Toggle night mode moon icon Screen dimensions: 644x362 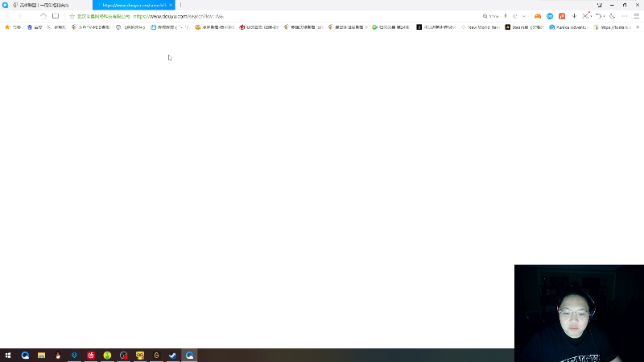coord(612,16)
